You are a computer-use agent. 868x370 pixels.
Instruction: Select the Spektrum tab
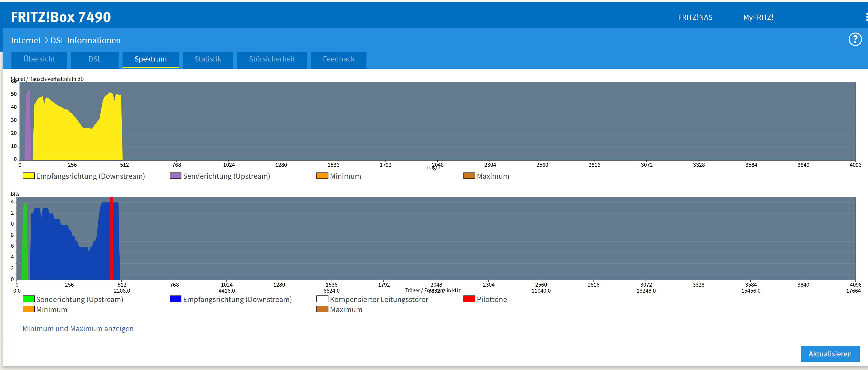tap(150, 59)
